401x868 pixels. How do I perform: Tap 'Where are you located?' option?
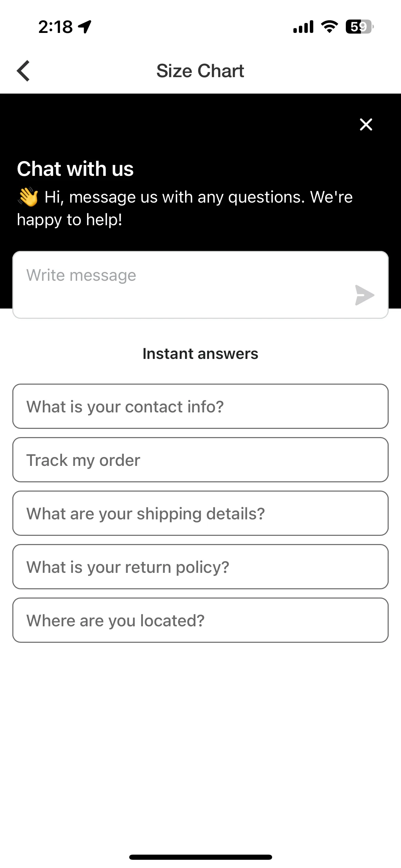(200, 620)
